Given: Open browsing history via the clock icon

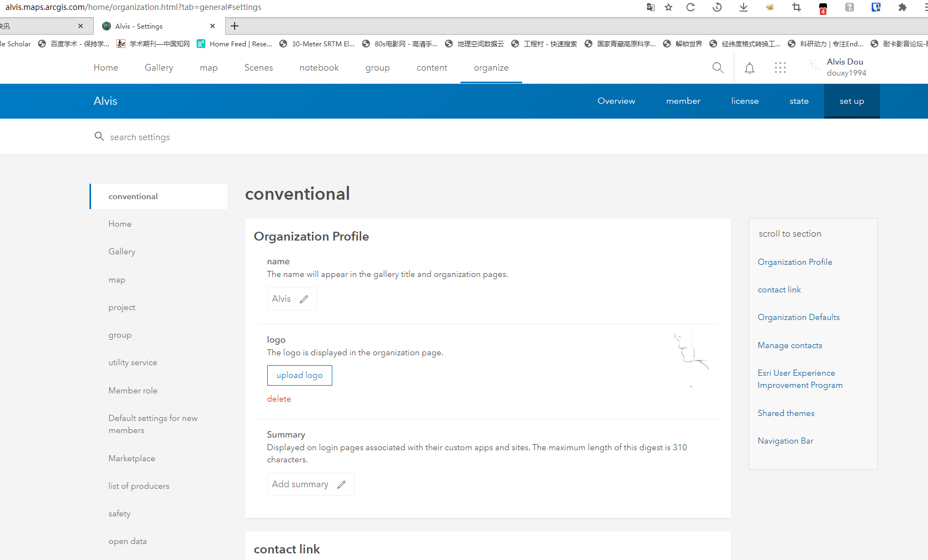Looking at the screenshot, I should click(717, 7).
